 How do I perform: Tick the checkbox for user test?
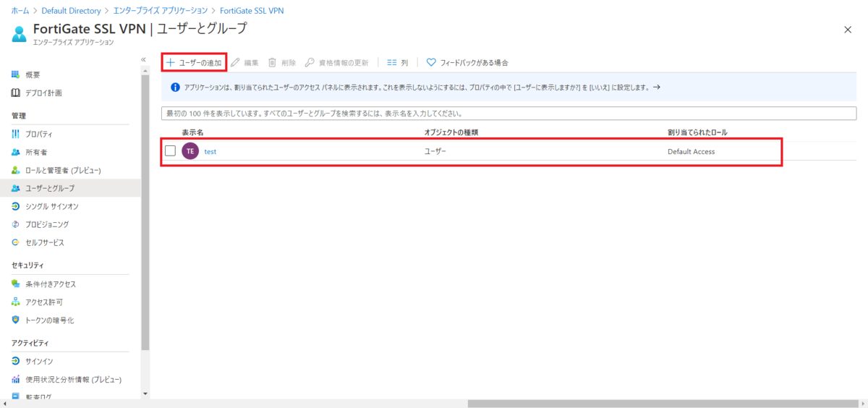(x=171, y=151)
